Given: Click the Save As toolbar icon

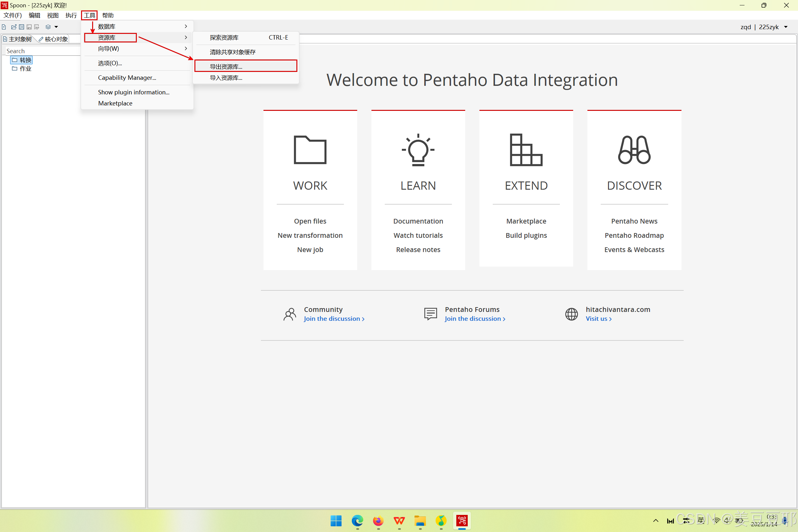Looking at the screenshot, I should click(x=37, y=27).
